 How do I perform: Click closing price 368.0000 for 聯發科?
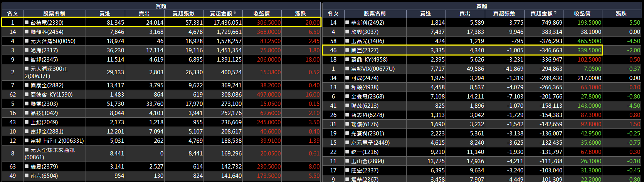coord(269,32)
